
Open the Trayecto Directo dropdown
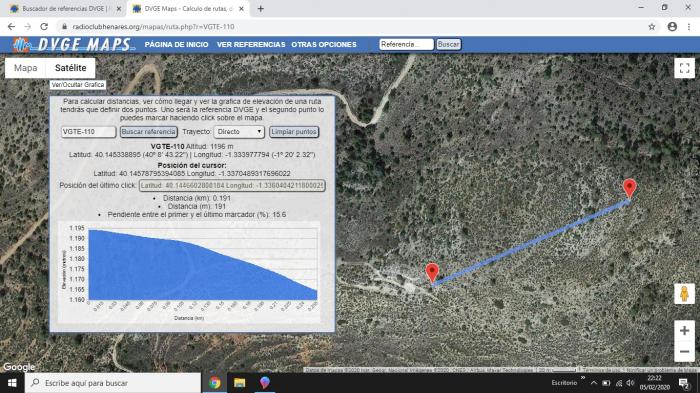point(239,132)
